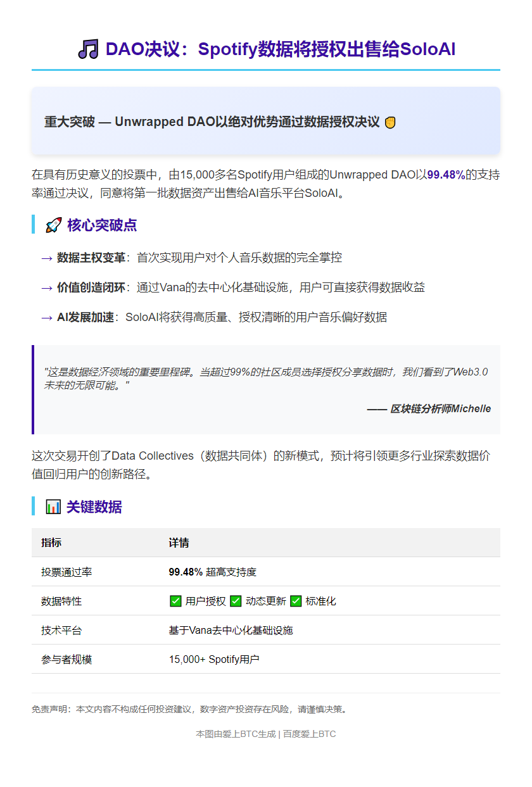Screen dimensions: 532x787
Task: Click the 指标 table column header
Action: [51, 543]
